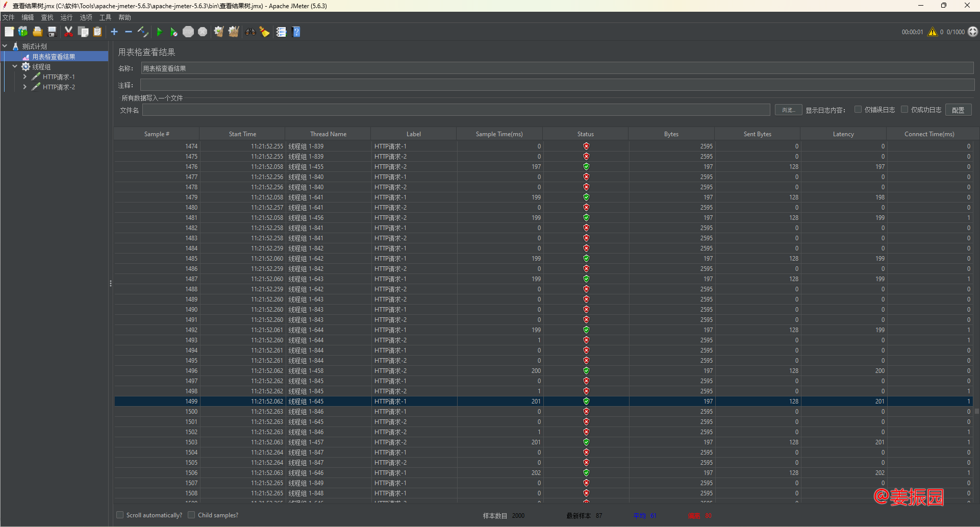Click the success status icon in row 1476

[x=586, y=167]
